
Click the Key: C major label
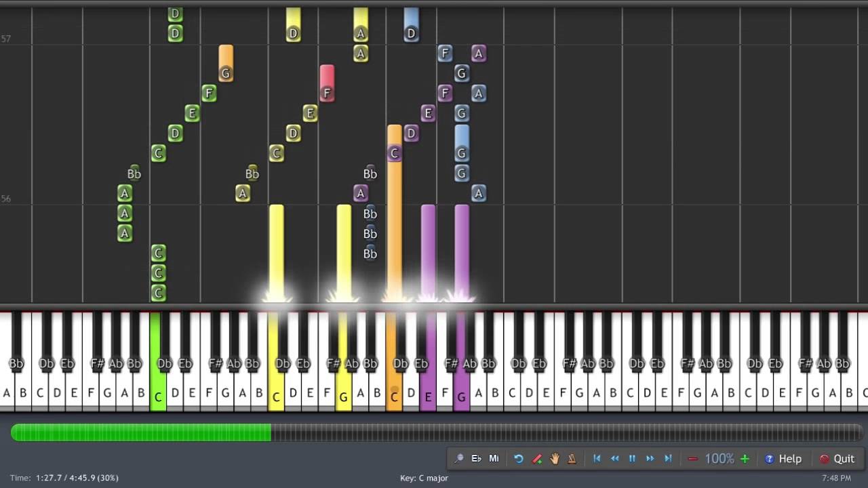pos(424,478)
